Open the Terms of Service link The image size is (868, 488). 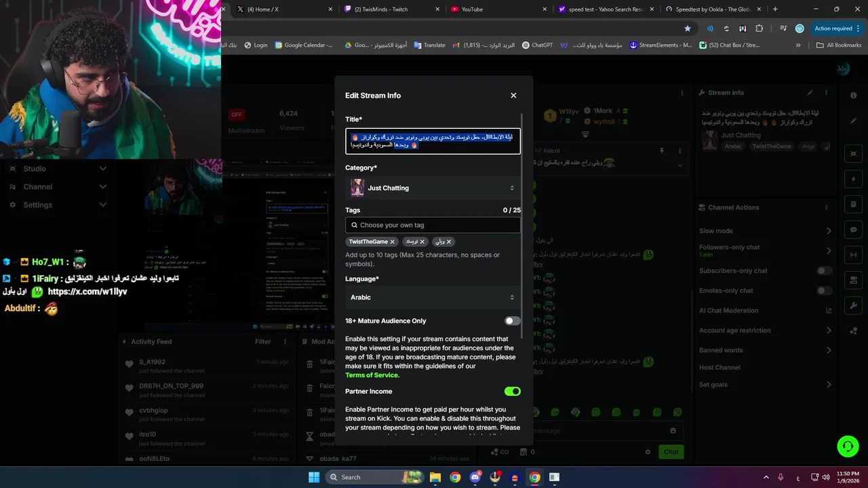(372, 375)
